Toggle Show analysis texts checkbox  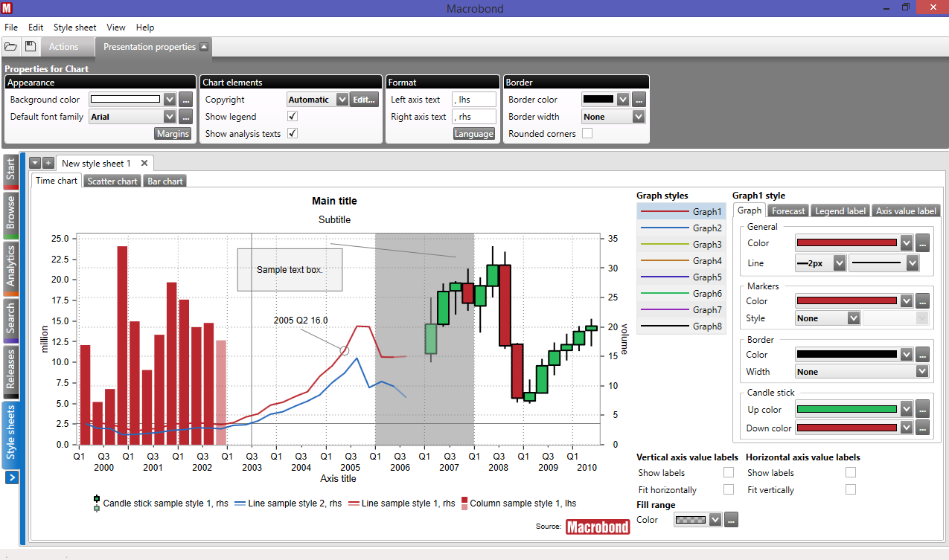[x=293, y=134]
